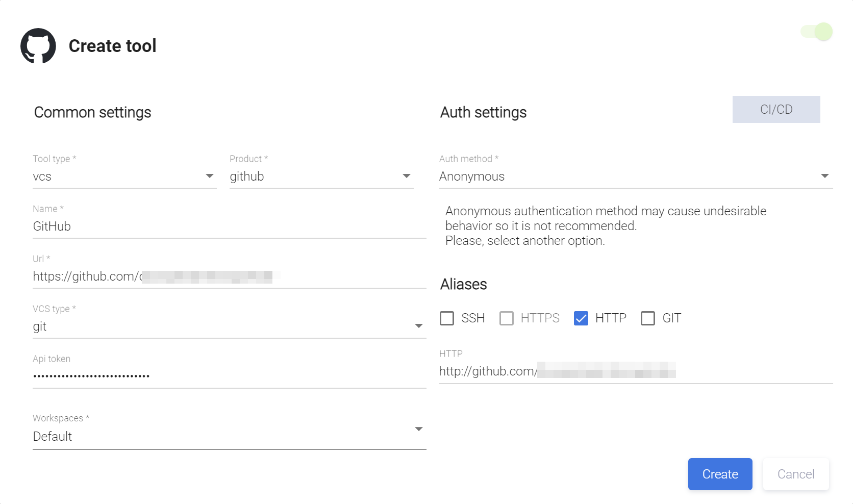
Task: Open the VCS type dropdown
Action: click(229, 326)
